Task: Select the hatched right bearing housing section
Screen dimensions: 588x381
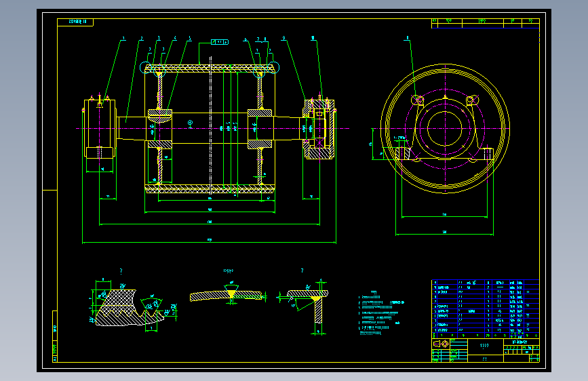Action: (319, 129)
